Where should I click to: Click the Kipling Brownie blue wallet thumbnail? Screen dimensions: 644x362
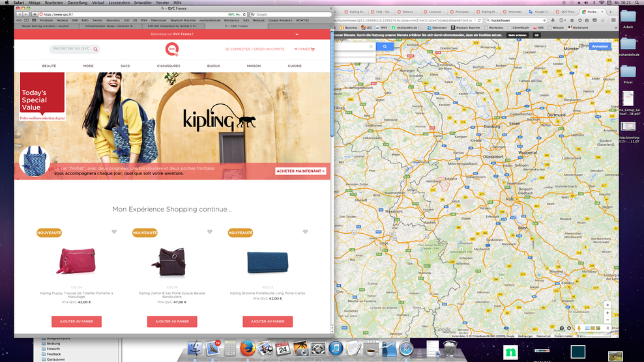tap(268, 262)
